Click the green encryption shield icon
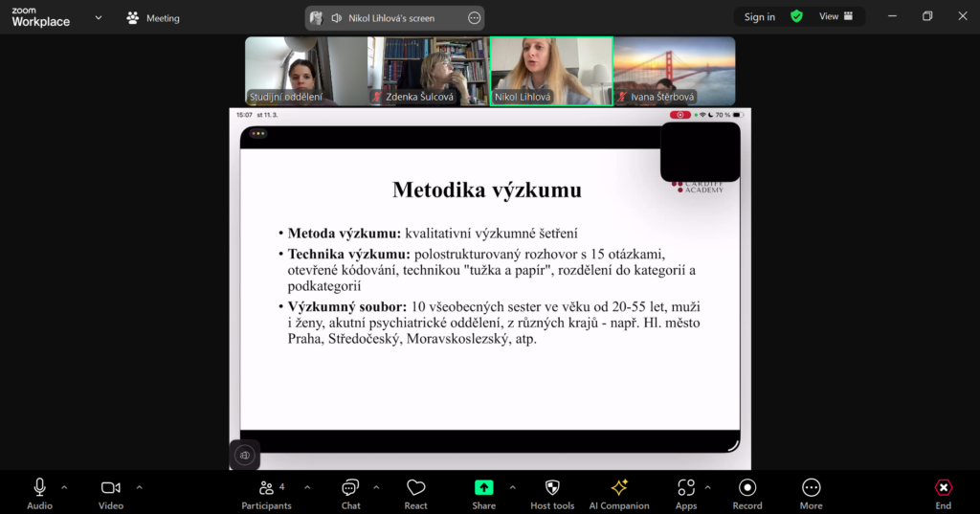 796,16
